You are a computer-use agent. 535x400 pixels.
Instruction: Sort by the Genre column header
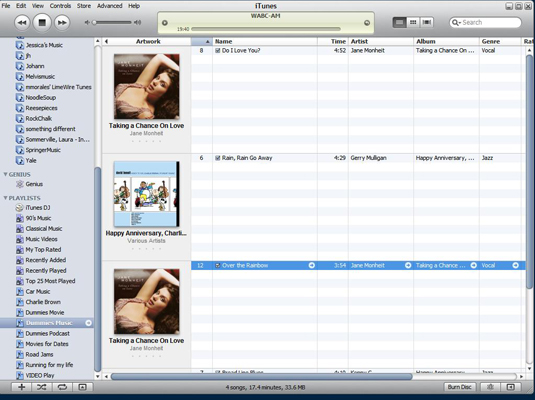pyautogui.click(x=500, y=41)
